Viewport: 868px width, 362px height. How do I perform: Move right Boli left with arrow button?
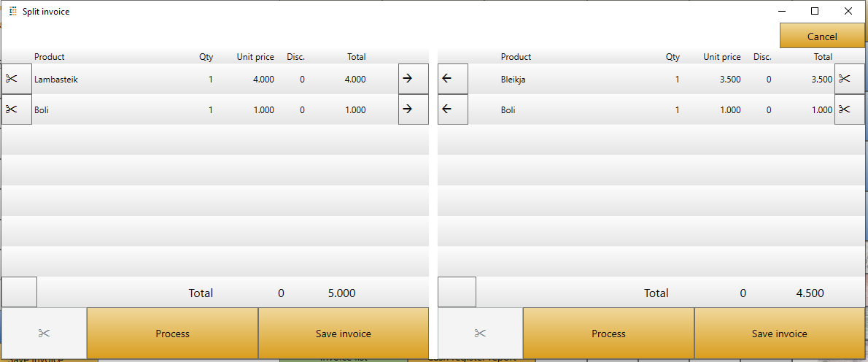tap(452, 109)
